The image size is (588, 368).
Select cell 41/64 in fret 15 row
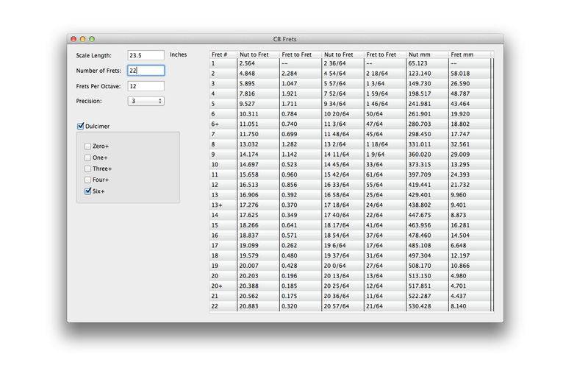click(x=384, y=226)
